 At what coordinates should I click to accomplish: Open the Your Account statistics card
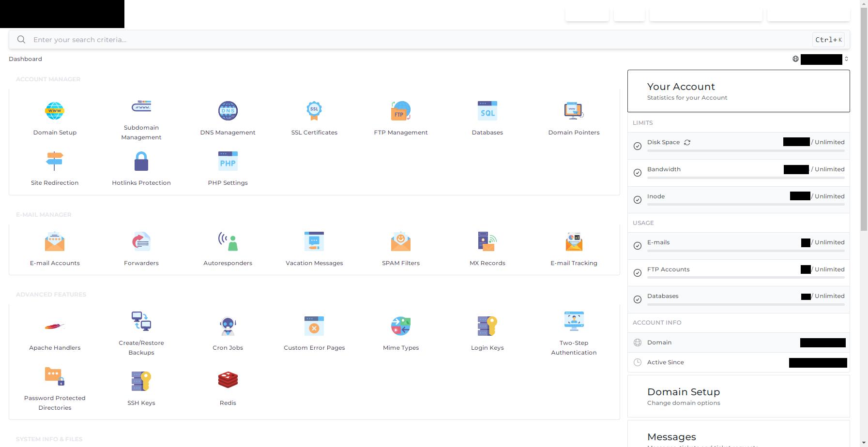coord(738,91)
